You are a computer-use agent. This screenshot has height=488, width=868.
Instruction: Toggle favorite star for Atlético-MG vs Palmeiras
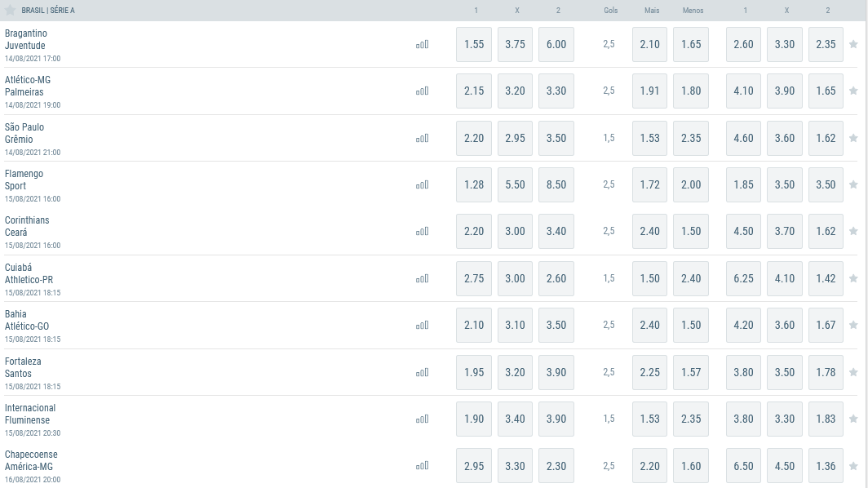pyautogui.click(x=853, y=91)
